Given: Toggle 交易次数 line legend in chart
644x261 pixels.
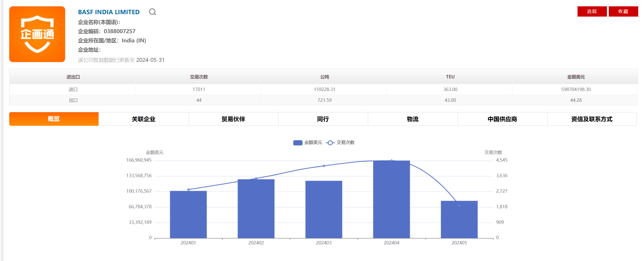Looking at the screenshot, I should coord(341,143).
